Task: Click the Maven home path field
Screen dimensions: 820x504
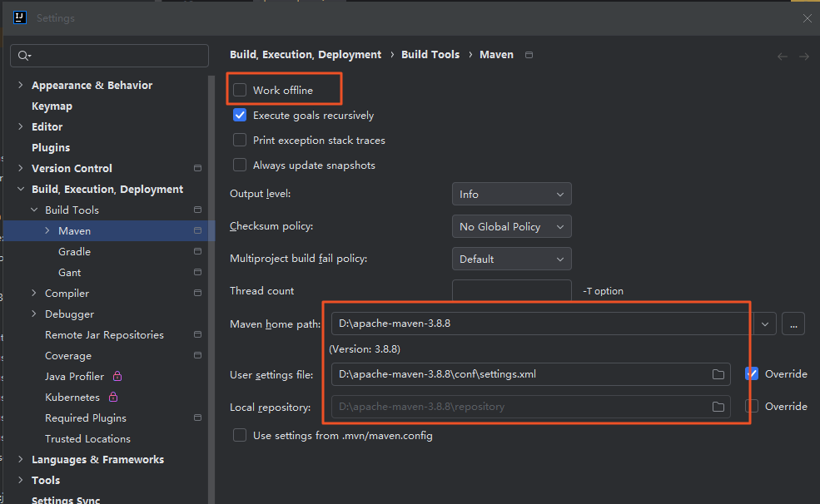Action: tap(542, 324)
